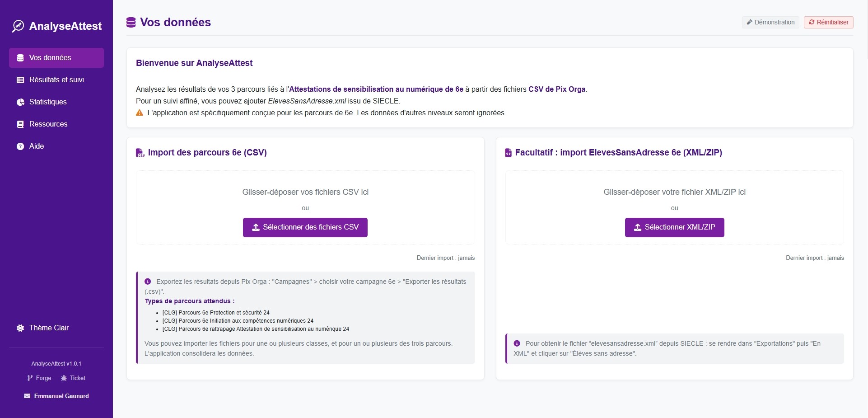Click the red Réinitialiser button
The height and width of the screenshot is (418, 868).
coord(828,22)
